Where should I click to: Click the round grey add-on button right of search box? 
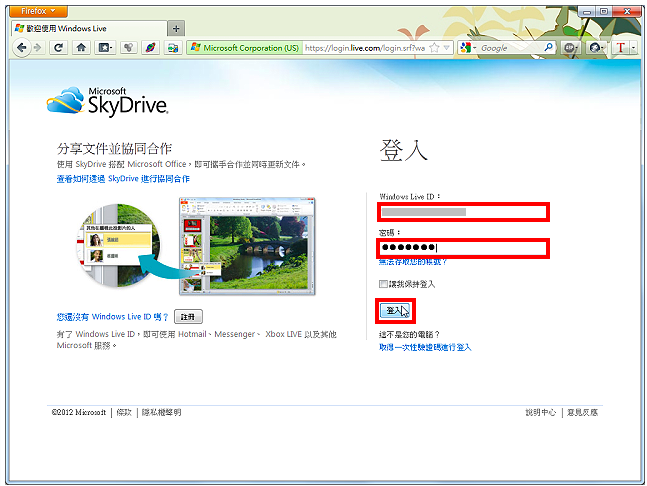click(571, 48)
